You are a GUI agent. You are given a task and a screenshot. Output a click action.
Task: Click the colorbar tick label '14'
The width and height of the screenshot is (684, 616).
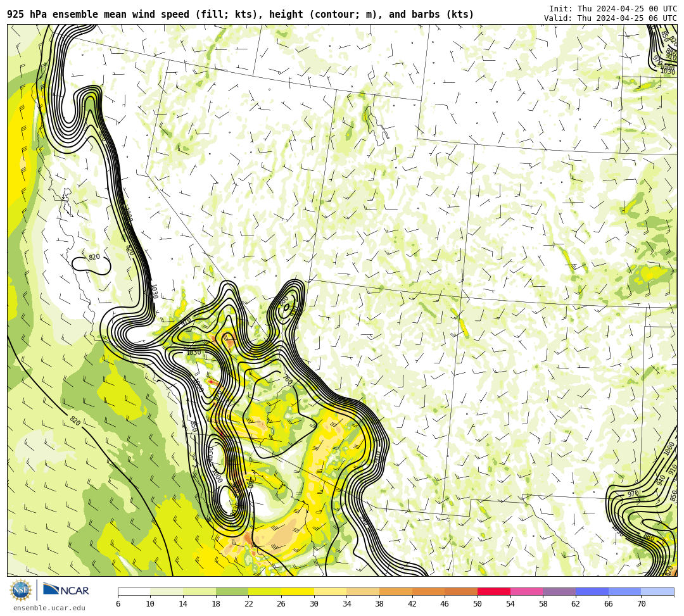[183, 604]
